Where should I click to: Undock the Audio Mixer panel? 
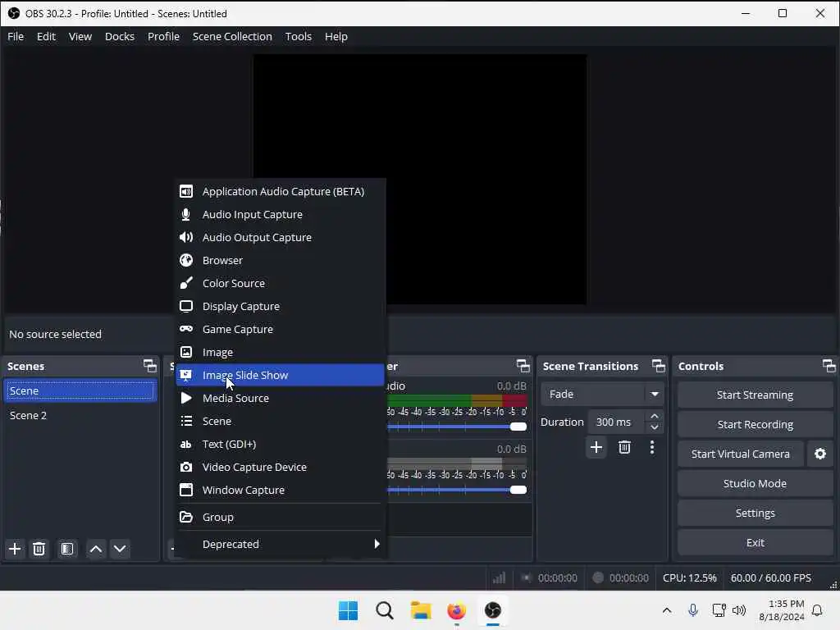(x=523, y=366)
